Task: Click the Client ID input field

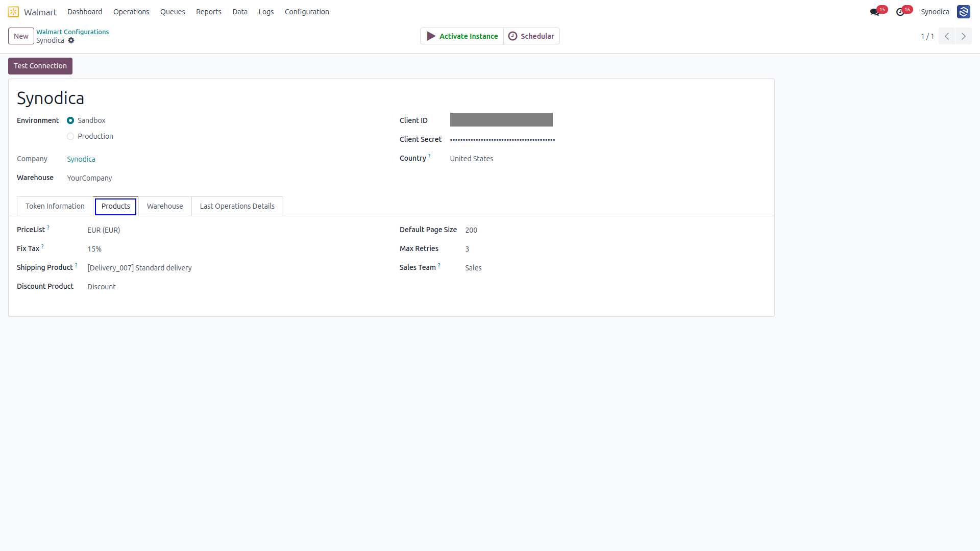Action: [501, 120]
